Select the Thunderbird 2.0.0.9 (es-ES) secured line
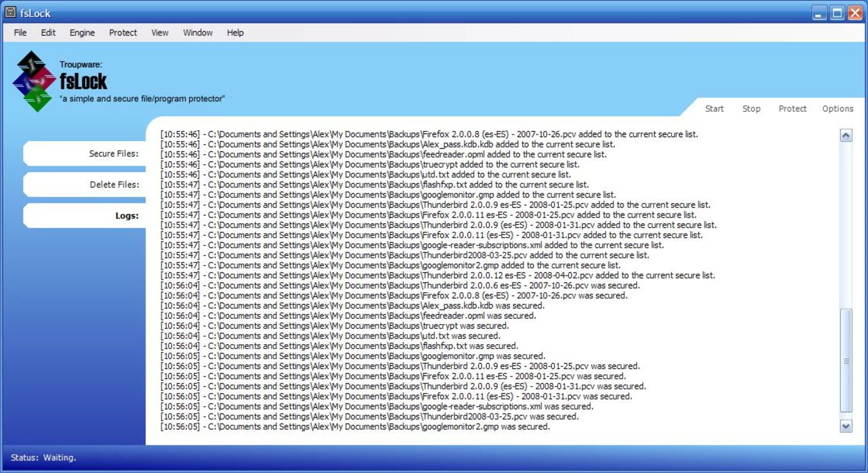This screenshot has height=473, width=868. point(404,386)
